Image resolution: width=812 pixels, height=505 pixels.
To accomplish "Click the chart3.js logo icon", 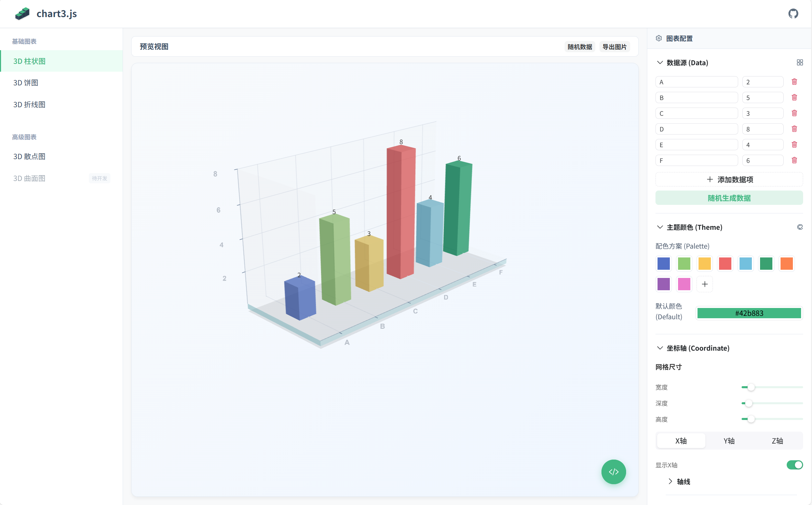I will (x=23, y=14).
